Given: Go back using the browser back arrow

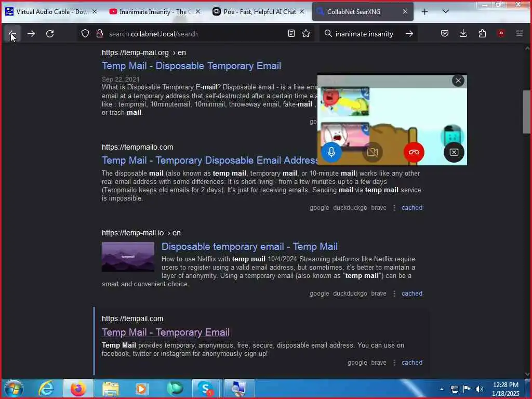Looking at the screenshot, I should [12, 34].
